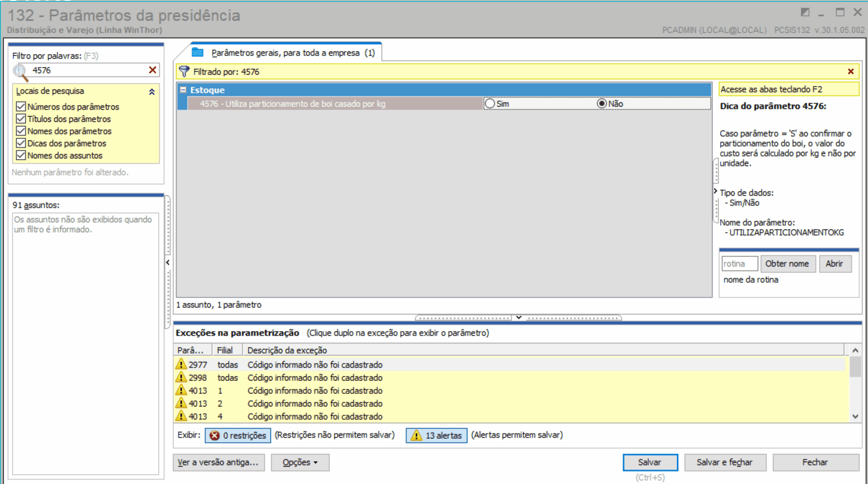Toggle the '13 alertas' display filter

click(x=437, y=435)
